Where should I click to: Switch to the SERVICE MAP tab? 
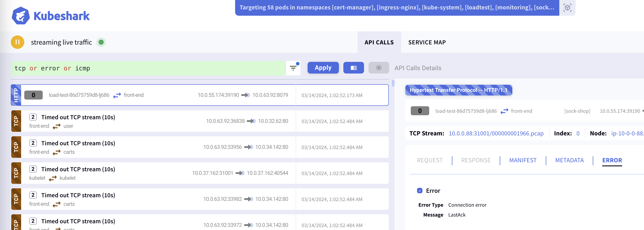pos(427,42)
